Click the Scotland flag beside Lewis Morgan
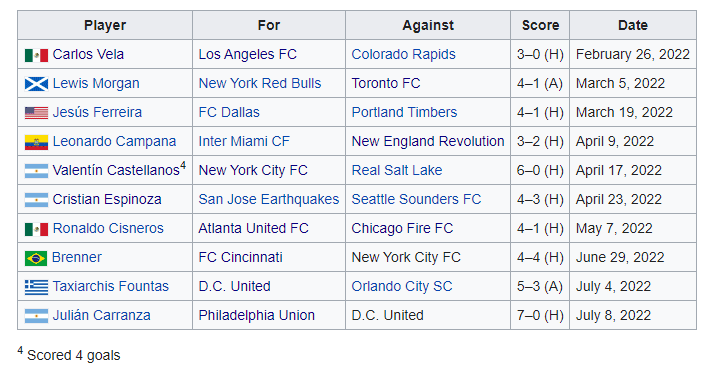This screenshot has width=723, height=378. 36,84
